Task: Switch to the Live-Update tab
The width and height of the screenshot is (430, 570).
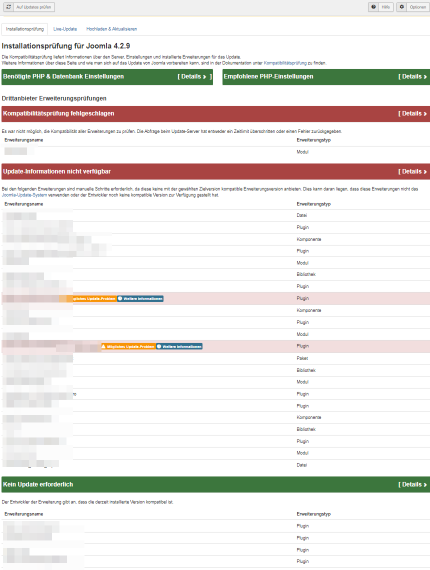Action: pos(65,29)
